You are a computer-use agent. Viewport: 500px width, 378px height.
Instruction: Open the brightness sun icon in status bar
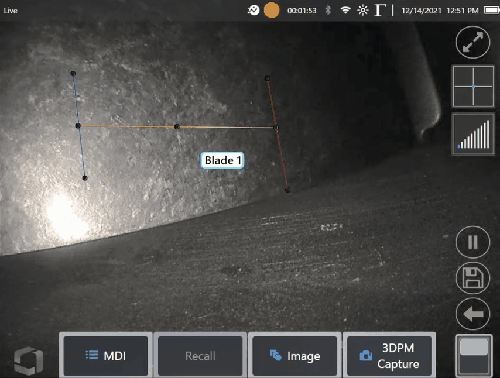click(363, 10)
